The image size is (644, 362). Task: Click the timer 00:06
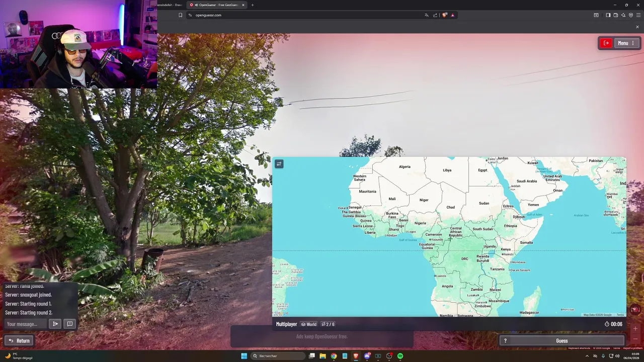[614, 324]
